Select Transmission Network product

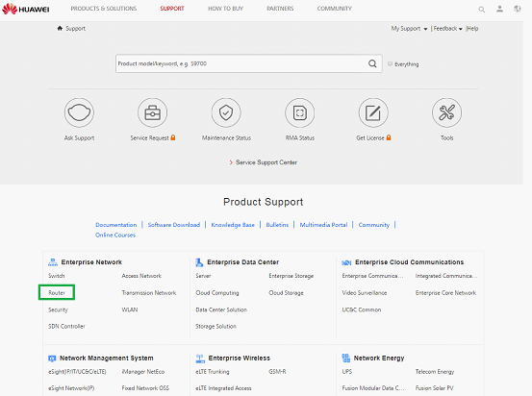149,292
